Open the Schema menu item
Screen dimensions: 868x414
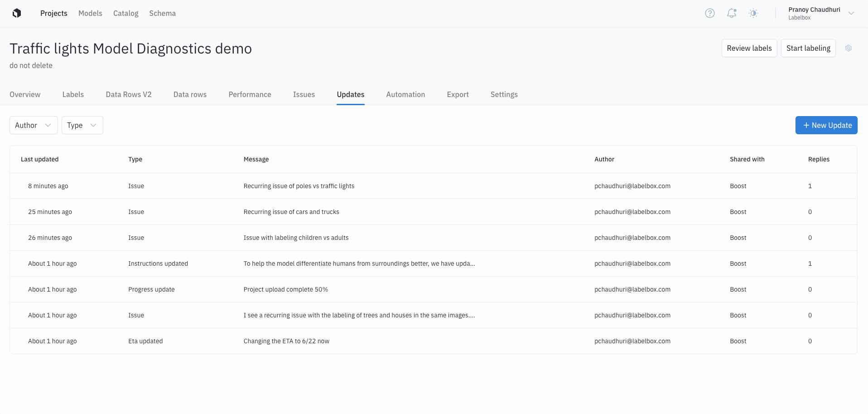click(163, 13)
